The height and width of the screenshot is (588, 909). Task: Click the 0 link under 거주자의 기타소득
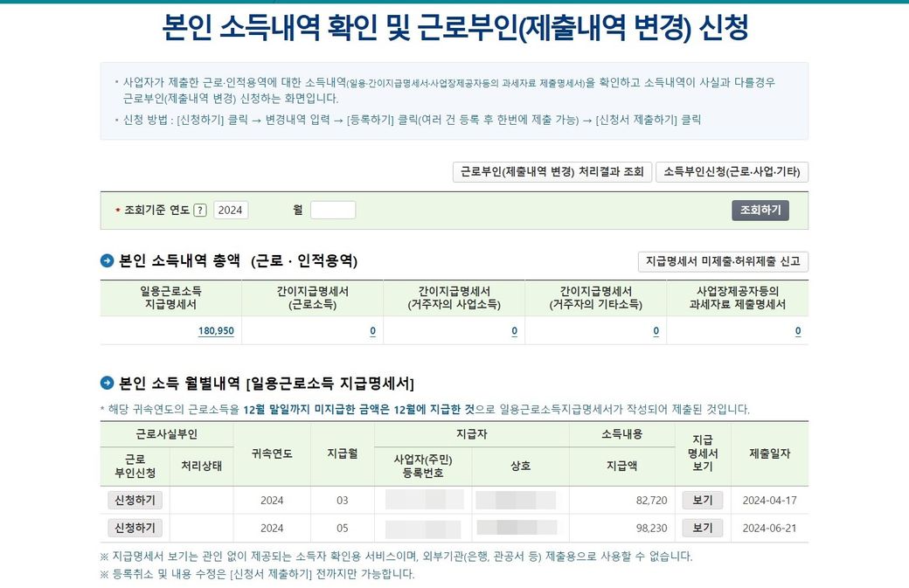tap(656, 331)
